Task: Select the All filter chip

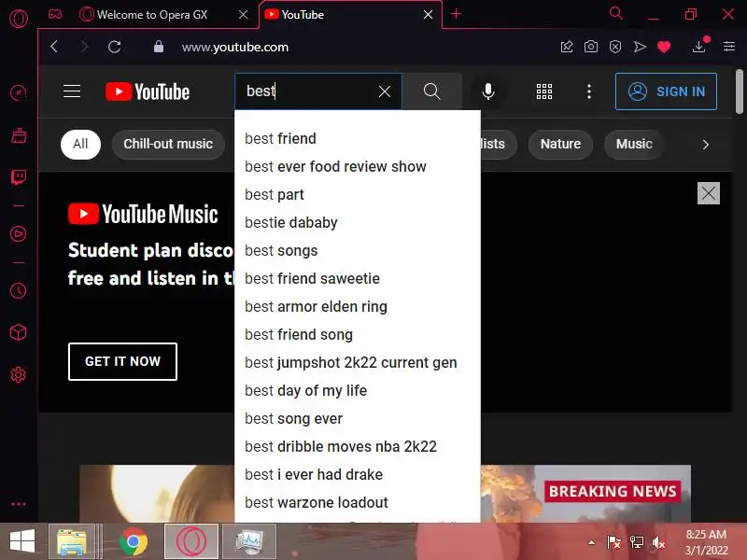Action: (x=80, y=144)
